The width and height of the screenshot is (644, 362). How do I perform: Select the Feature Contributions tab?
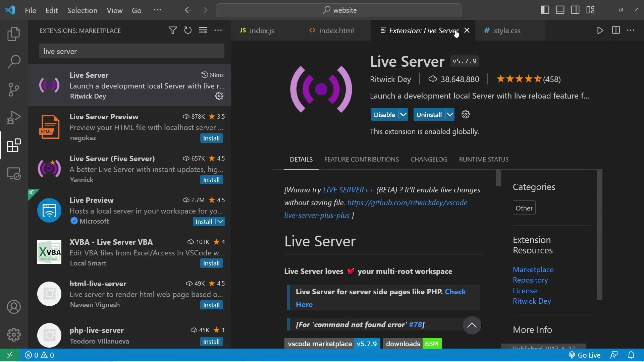(x=361, y=160)
